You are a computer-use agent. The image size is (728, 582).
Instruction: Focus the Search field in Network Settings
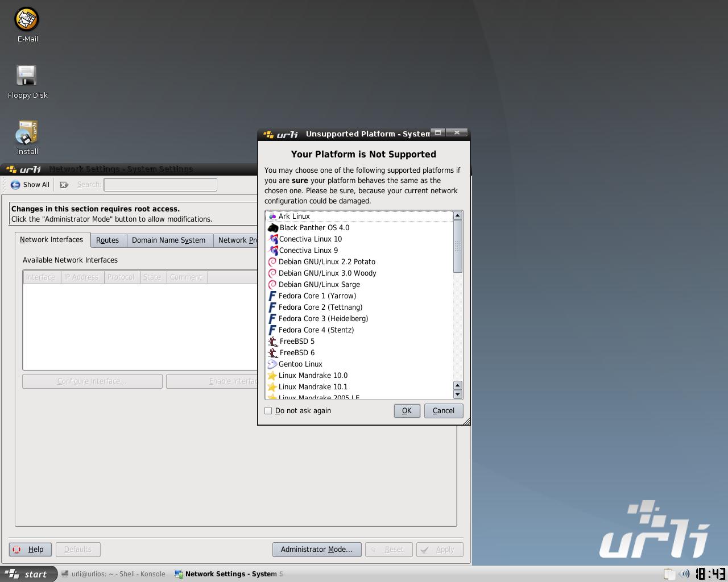tap(160, 185)
